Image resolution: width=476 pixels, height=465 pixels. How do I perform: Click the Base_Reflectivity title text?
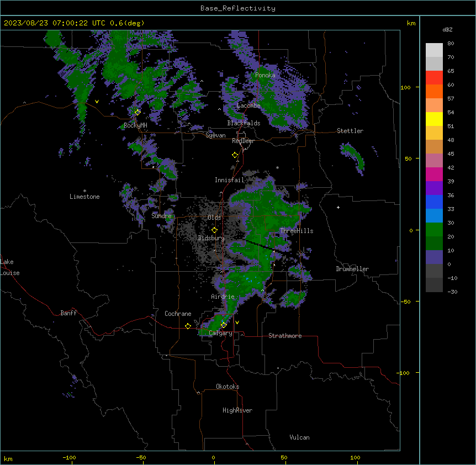[x=238, y=8]
